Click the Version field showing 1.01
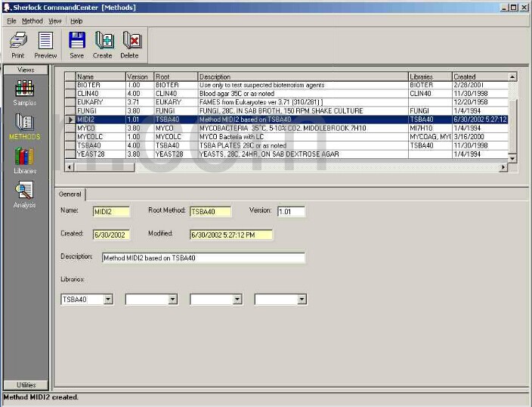This screenshot has width=532, height=407. point(291,212)
